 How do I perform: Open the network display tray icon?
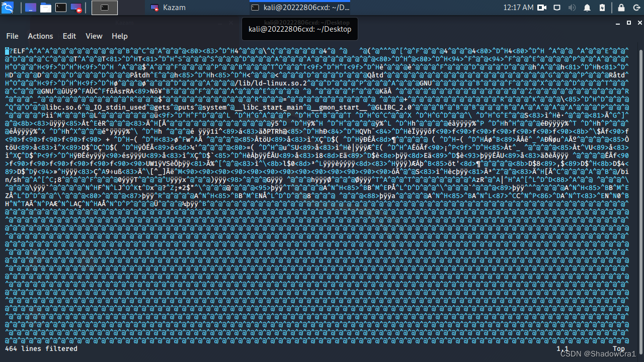tap(557, 8)
